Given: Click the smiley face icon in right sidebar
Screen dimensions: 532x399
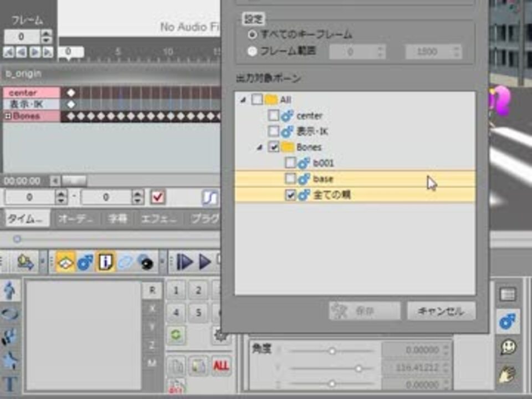Looking at the screenshot, I should (x=508, y=347).
